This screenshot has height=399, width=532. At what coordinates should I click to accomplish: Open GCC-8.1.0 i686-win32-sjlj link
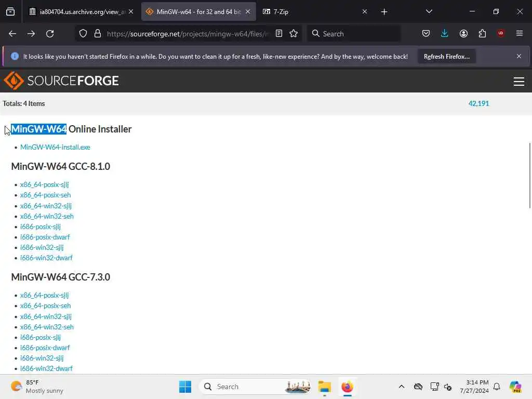point(42,247)
